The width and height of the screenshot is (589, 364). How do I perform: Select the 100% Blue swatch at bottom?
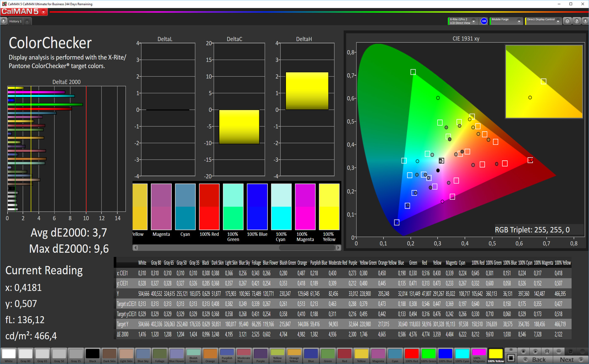coord(445,355)
